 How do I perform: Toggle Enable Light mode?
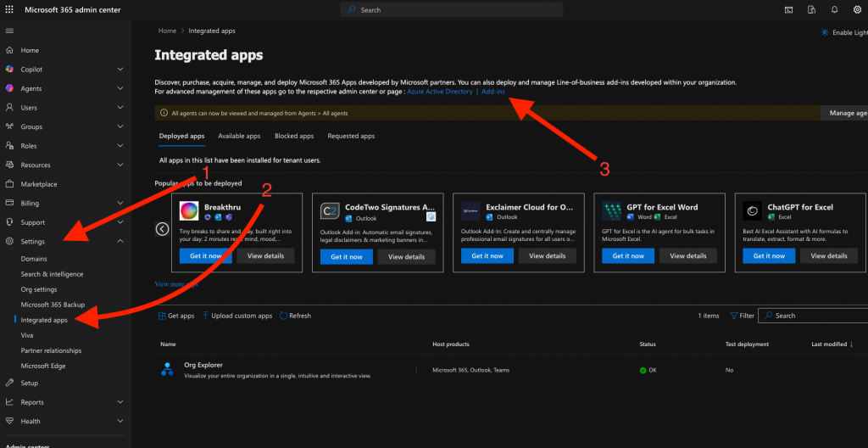844,33
